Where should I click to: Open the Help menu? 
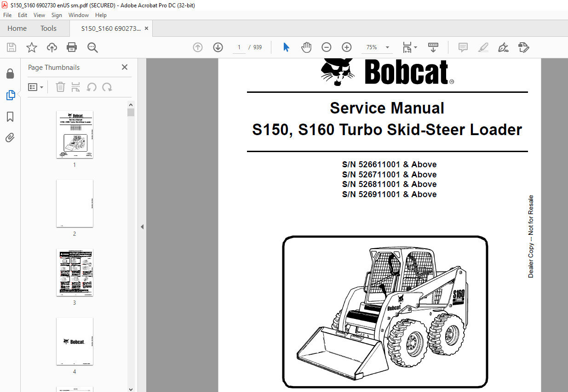pos(101,15)
